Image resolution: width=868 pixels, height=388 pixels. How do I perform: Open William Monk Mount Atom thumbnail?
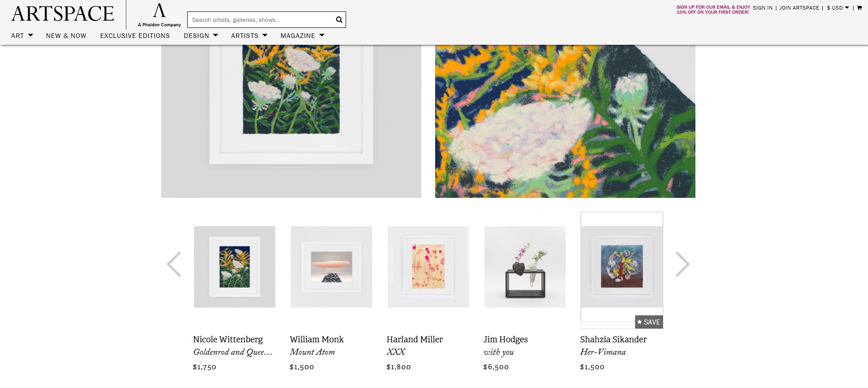point(331,267)
